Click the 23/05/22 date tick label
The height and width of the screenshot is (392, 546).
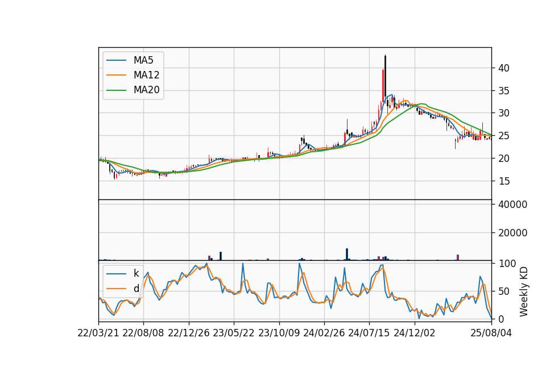point(234,333)
